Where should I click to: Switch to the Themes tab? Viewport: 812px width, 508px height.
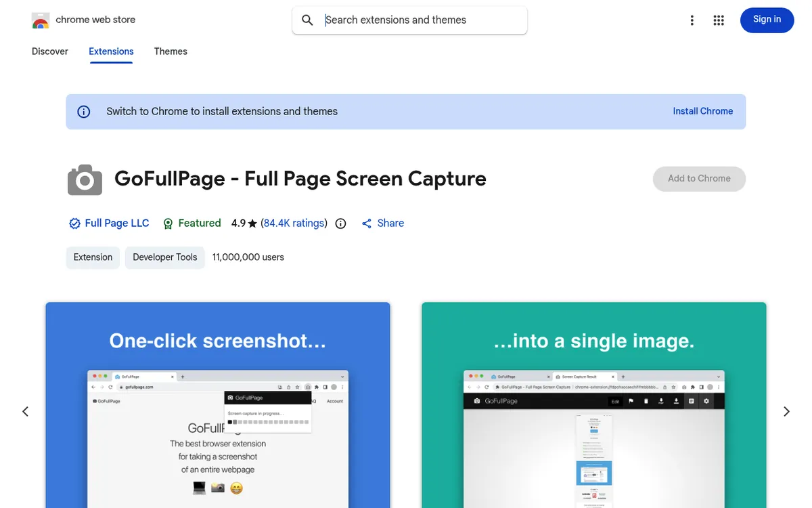click(171, 51)
